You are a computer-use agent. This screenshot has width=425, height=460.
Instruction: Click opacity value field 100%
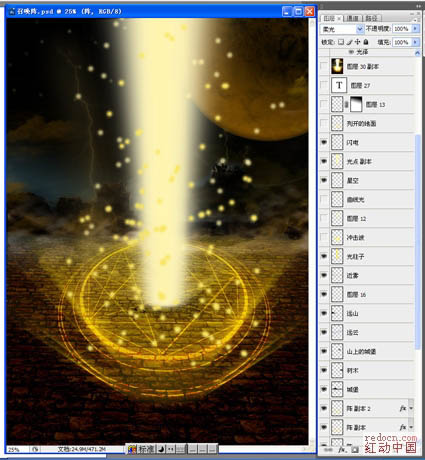pyautogui.click(x=402, y=29)
